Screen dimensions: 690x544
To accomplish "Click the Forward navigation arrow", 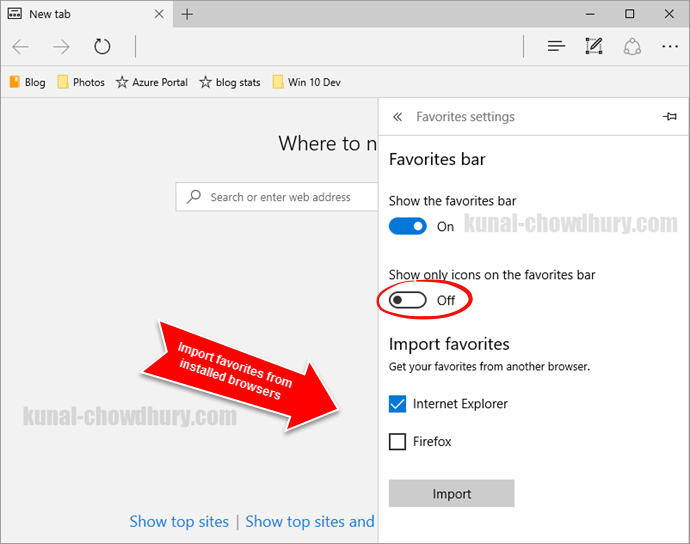I will click(61, 47).
